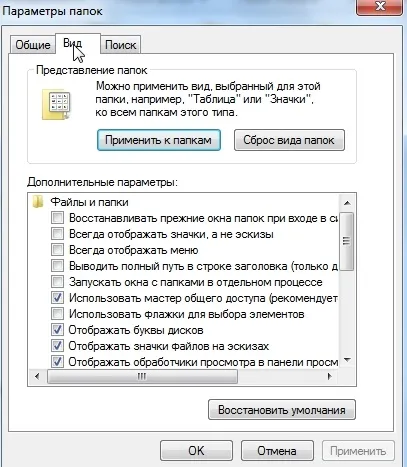Uncheck Использовать мастер общего доступа

click(x=57, y=298)
